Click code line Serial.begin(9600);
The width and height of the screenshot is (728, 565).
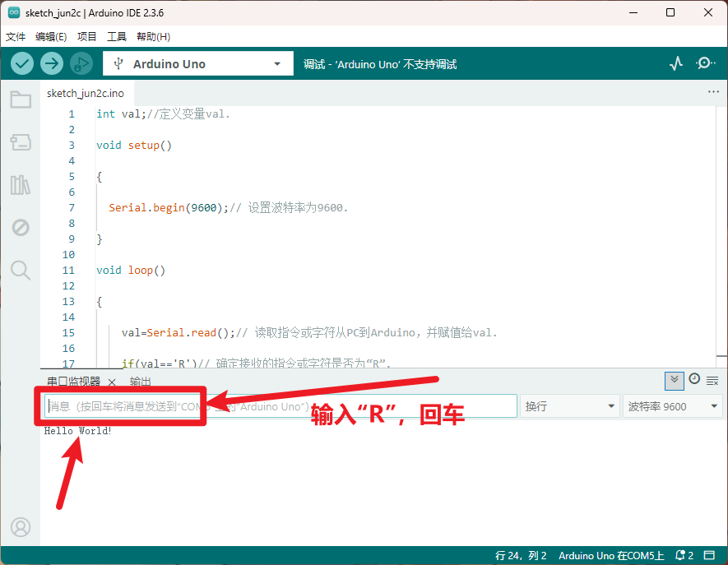[x=169, y=207]
